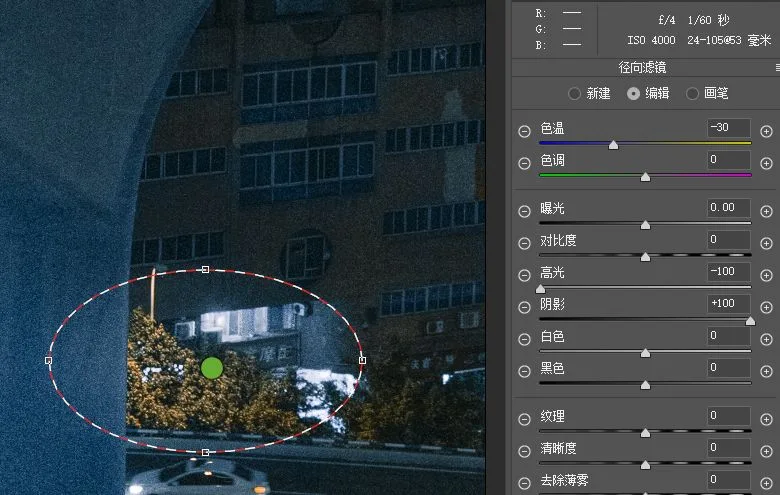Viewport: 780px width, 495px height.
Task: Select the 编辑 radio option
Action: point(633,94)
